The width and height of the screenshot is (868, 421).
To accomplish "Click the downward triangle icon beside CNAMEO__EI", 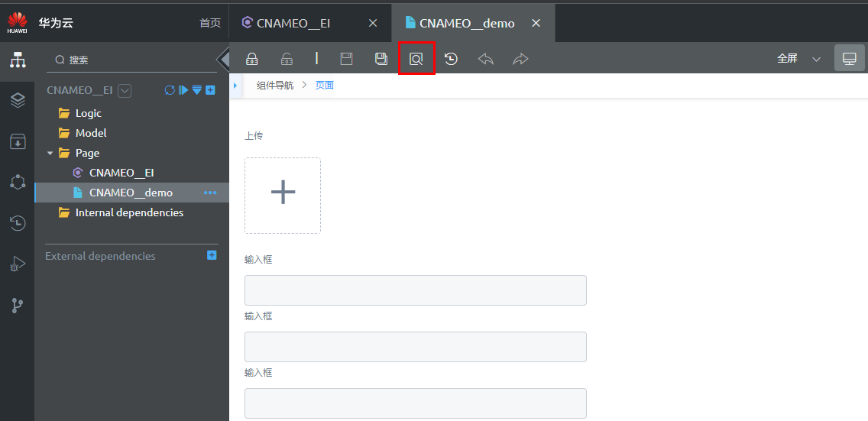I will (x=196, y=90).
